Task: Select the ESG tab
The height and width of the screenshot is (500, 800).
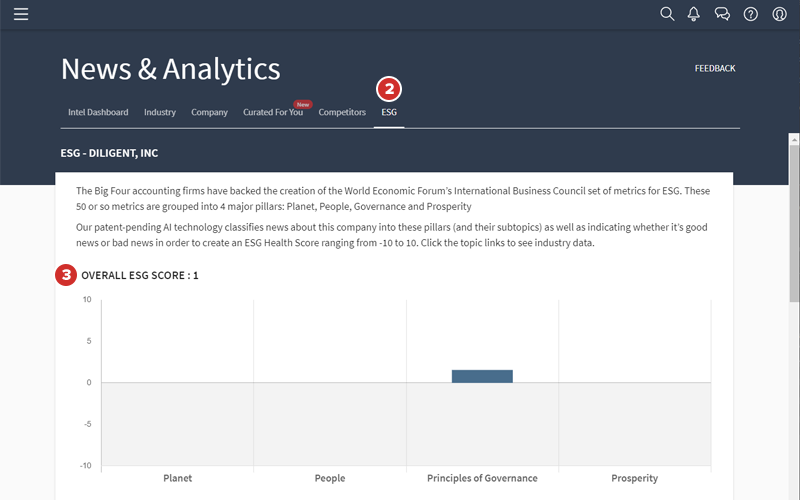Action: click(x=389, y=112)
